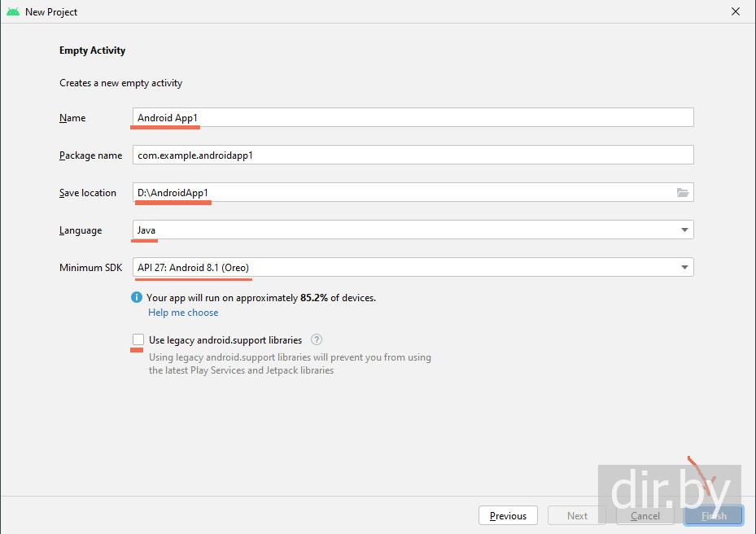Click the legacy libraries warning description
The height and width of the screenshot is (534, 756).
pyautogui.click(x=290, y=364)
